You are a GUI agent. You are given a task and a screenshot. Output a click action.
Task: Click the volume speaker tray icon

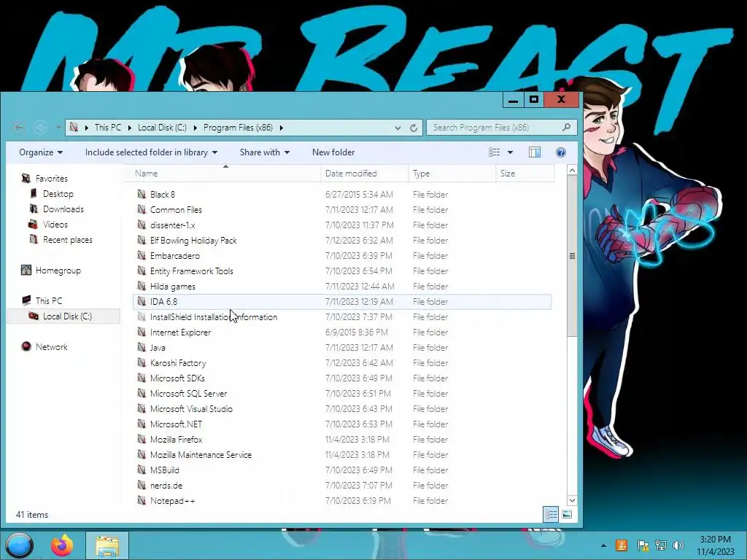(x=678, y=545)
